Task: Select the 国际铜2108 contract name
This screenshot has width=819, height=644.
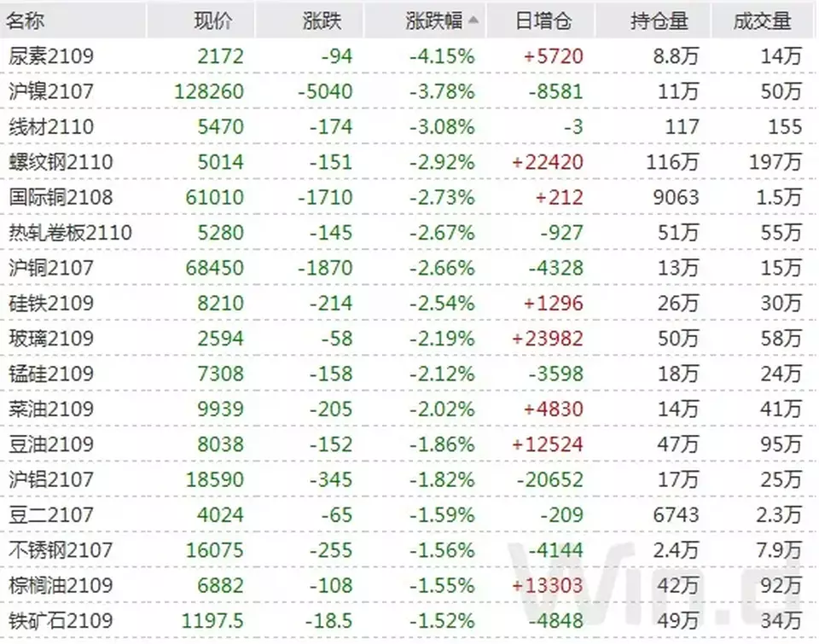Action: 61,197
